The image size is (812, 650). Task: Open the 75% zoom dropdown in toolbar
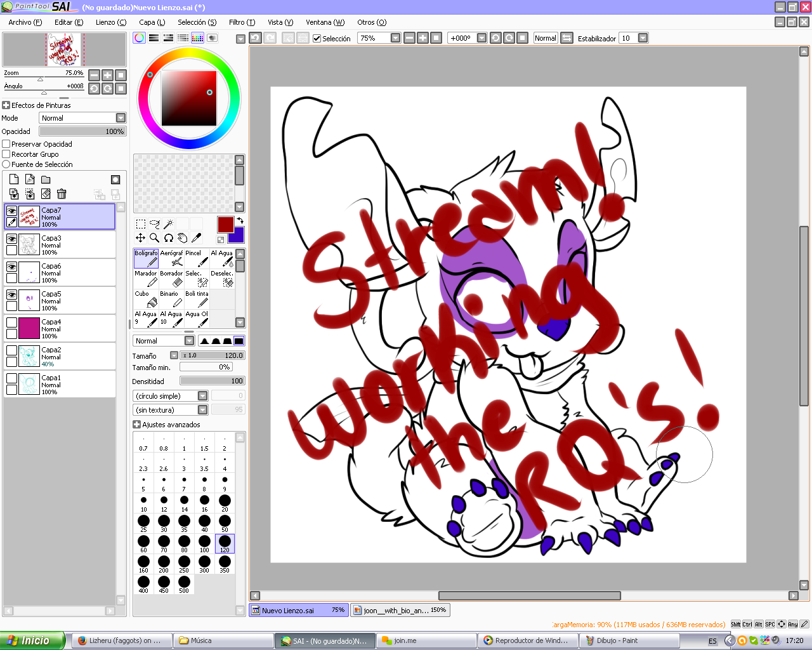[396, 38]
